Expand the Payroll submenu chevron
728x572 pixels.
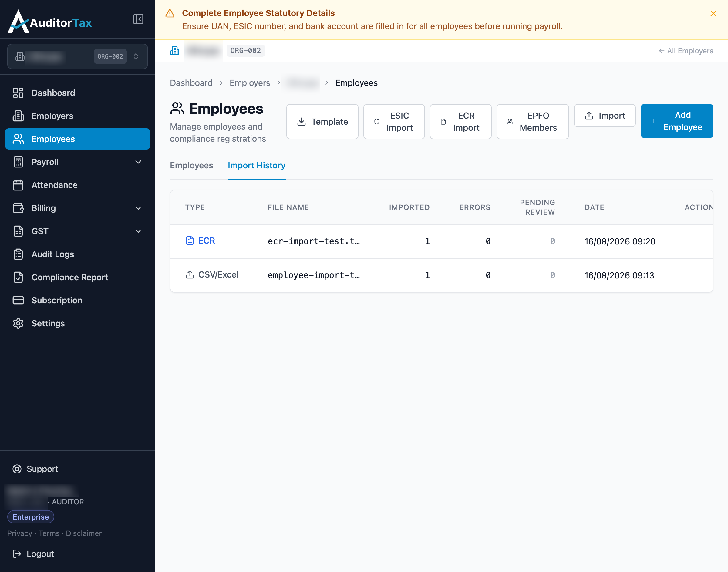[x=138, y=162]
